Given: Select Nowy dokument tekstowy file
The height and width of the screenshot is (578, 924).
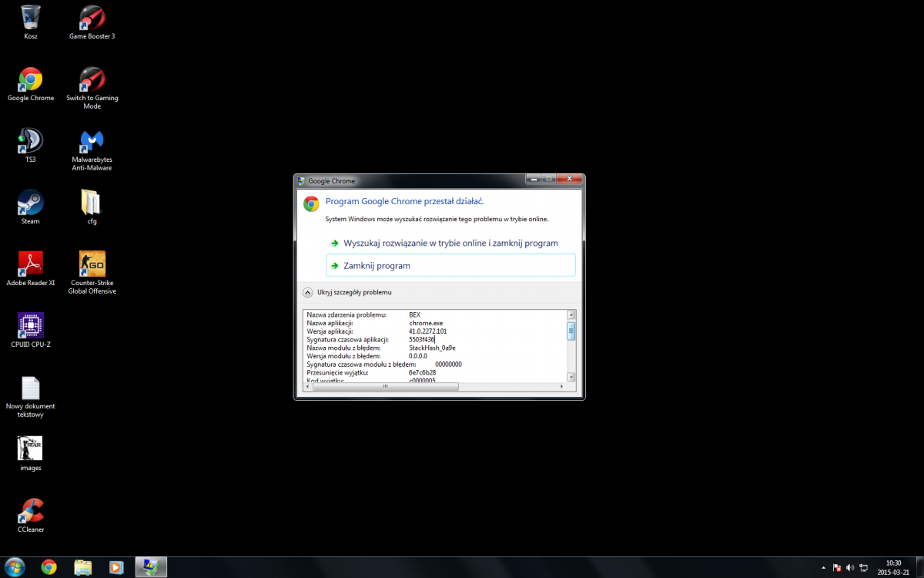Looking at the screenshot, I should click(31, 396).
